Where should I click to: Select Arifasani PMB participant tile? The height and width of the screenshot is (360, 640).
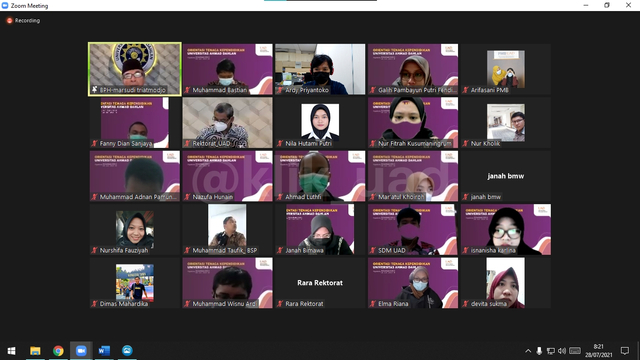coord(506,69)
